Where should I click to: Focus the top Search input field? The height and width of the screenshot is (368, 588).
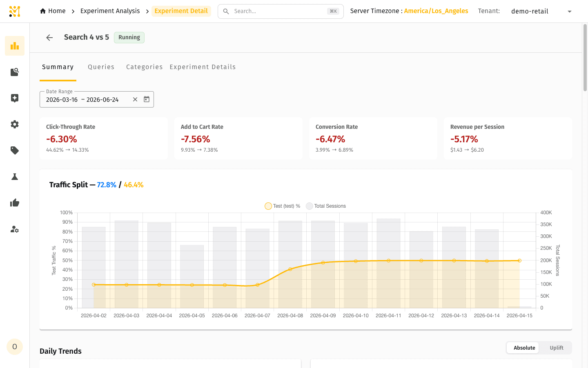pyautogui.click(x=280, y=11)
